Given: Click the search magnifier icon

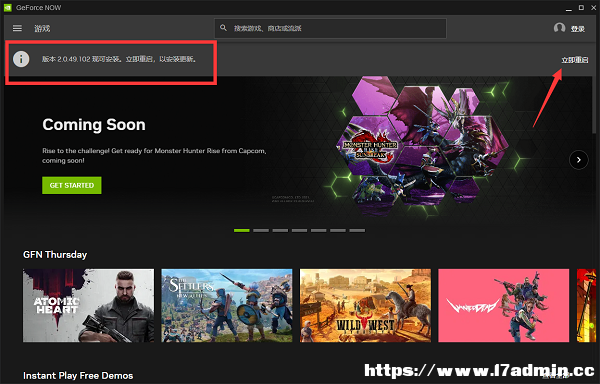Looking at the screenshot, I should (x=223, y=28).
